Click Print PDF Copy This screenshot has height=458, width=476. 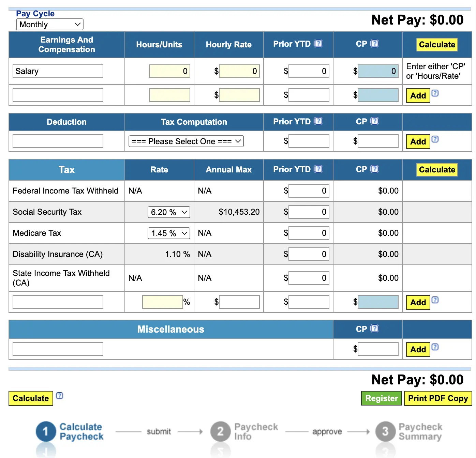[438, 398]
